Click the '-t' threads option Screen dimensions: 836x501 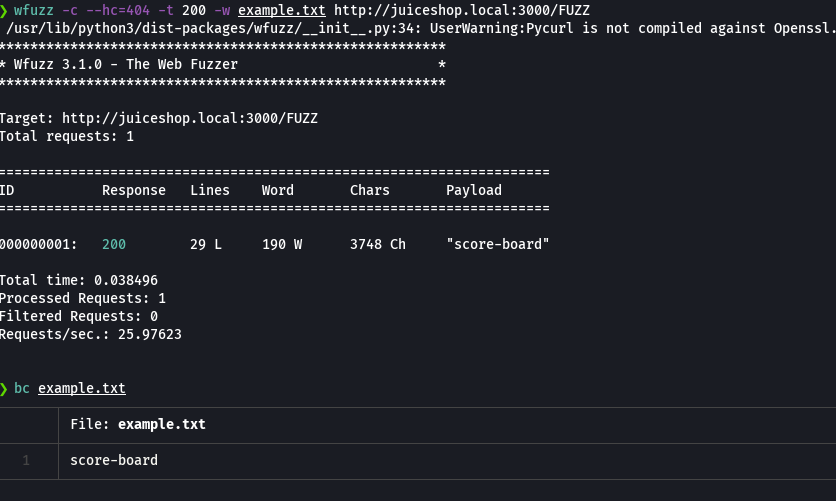tap(166, 10)
